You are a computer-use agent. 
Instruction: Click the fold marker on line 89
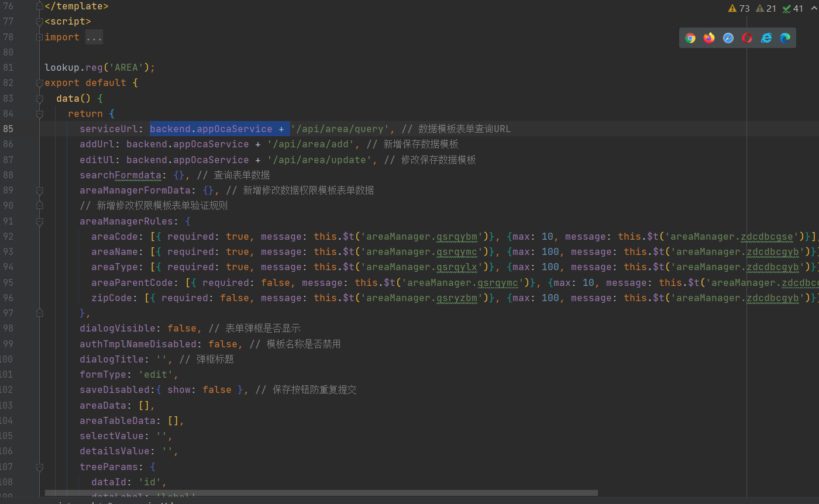39,191
